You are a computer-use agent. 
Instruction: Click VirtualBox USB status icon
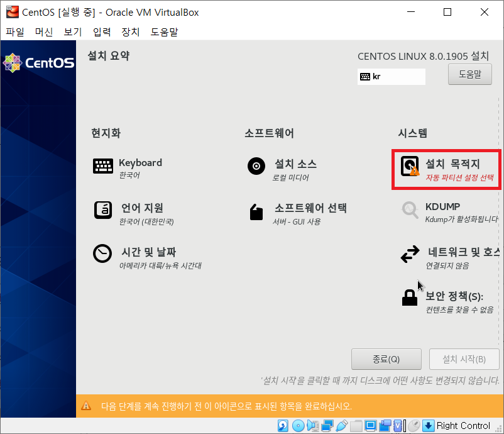click(342, 426)
